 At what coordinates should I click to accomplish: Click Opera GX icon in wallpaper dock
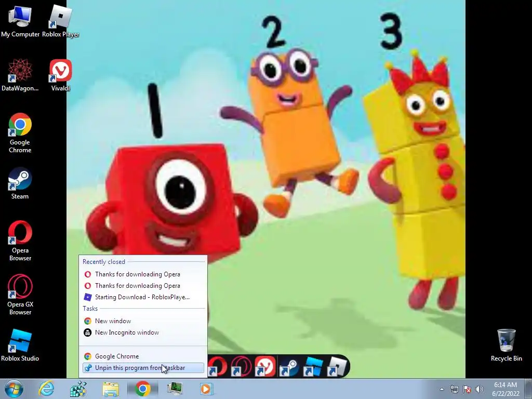pyautogui.click(x=241, y=366)
